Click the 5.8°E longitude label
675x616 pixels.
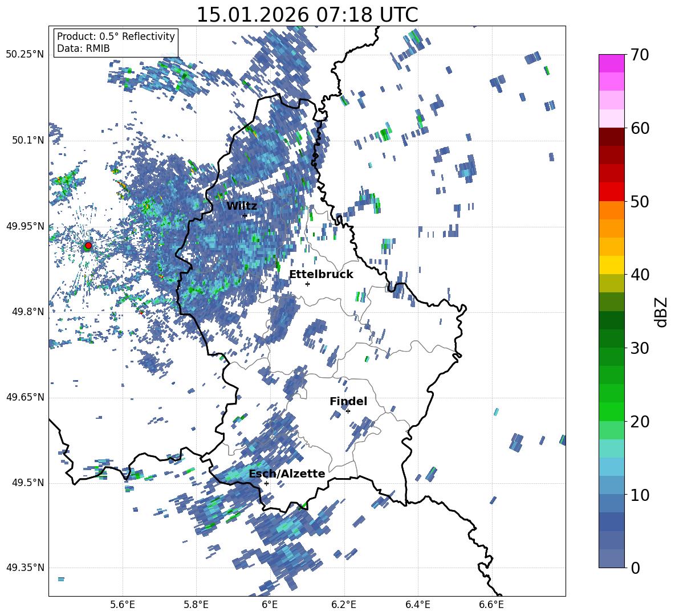pos(196,605)
